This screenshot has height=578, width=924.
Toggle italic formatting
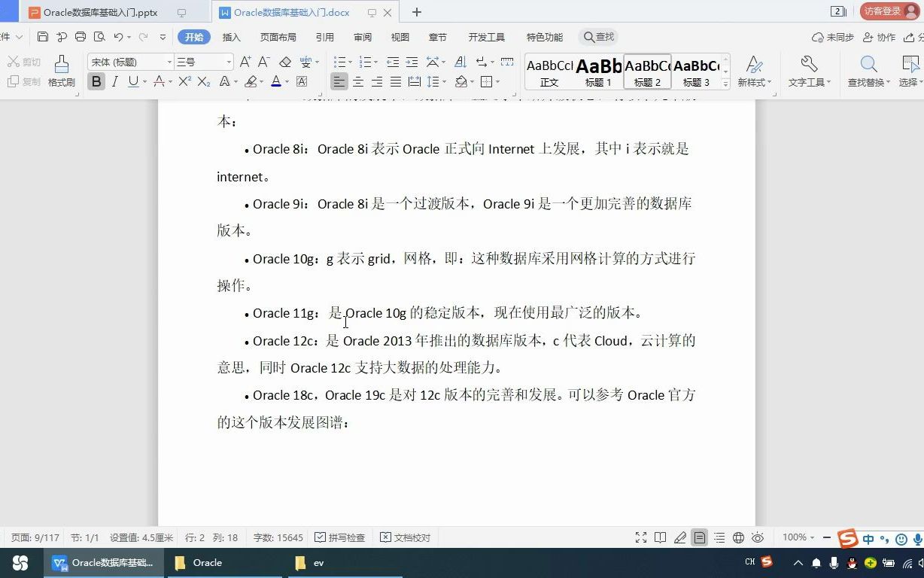coord(114,81)
